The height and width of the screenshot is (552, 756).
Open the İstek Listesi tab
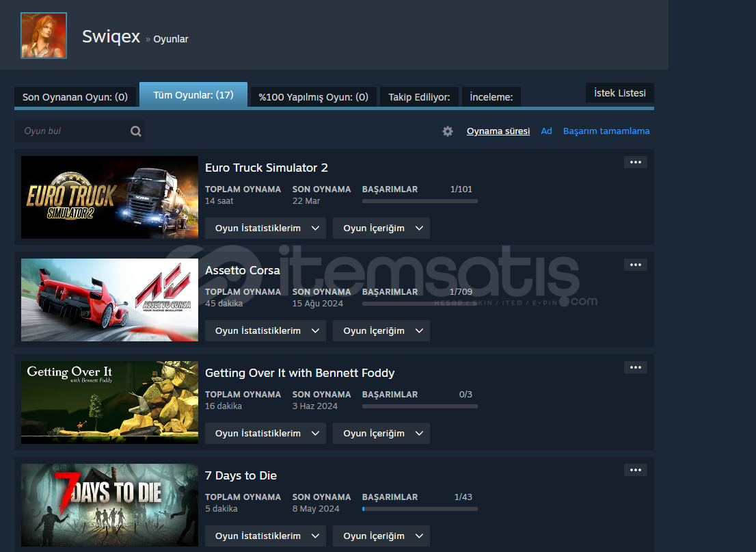(619, 92)
